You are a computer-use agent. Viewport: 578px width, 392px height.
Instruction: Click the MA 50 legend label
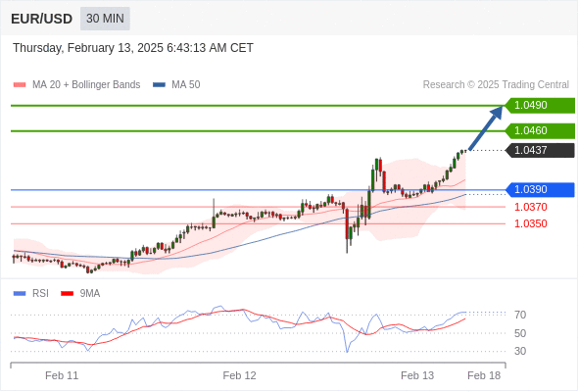click(186, 85)
